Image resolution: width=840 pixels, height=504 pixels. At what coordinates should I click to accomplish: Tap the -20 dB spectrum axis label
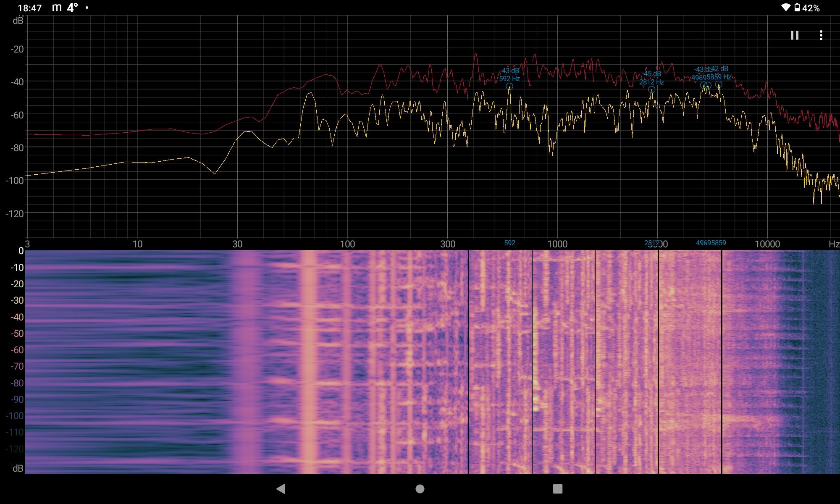[17, 49]
